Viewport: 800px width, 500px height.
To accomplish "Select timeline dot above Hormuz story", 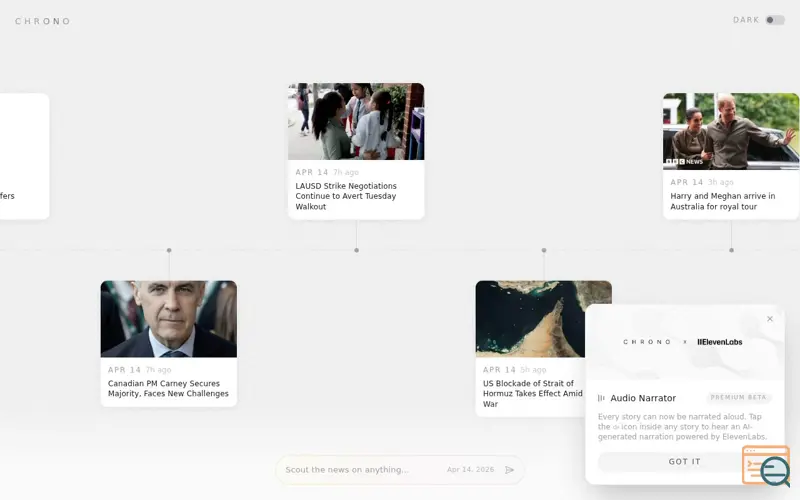I will [x=544, y=251].
